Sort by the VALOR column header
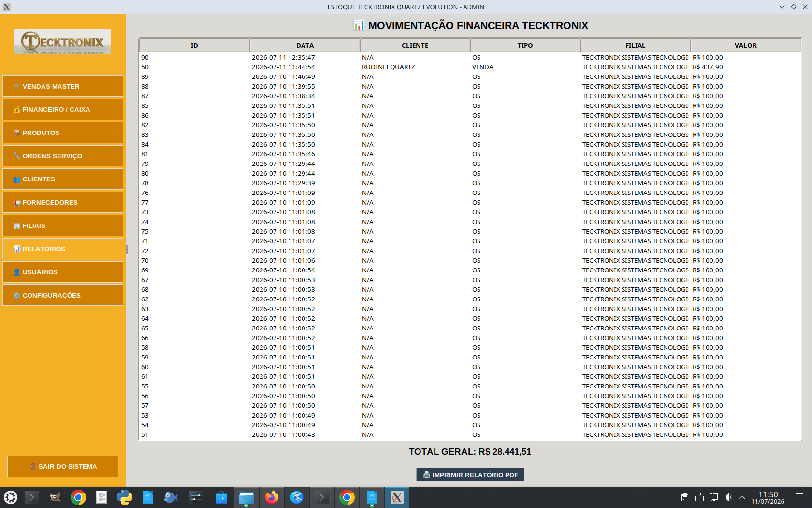The image size is (812, 508). 746,45
